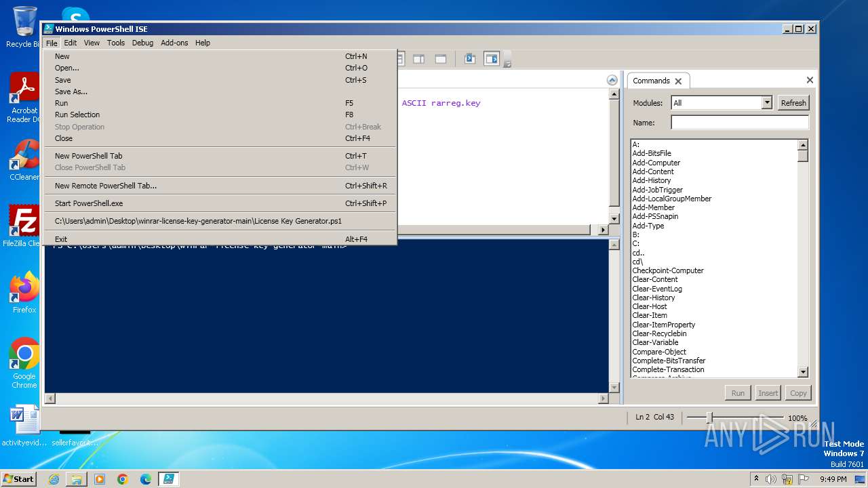Show script pane on the right
Screen dimensions: 868x488
pyautogui.click(x=419, y=60)
